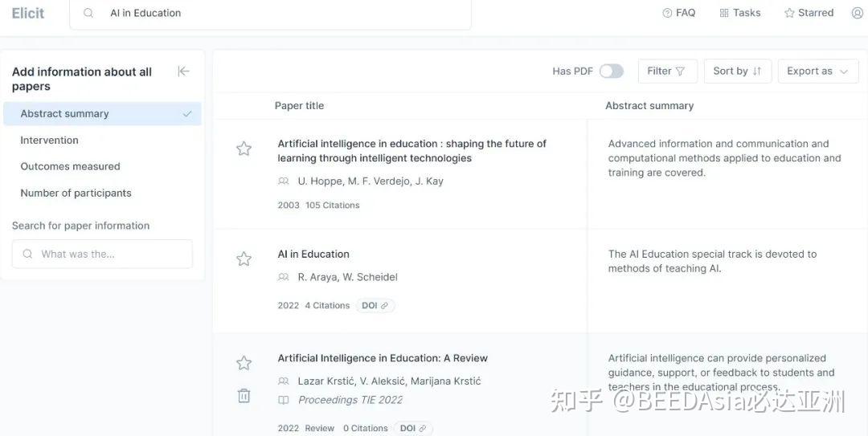Open the Sort by dropdown
Screen dimensions: 868x436
pyautogui.click(x=737, y=71)
